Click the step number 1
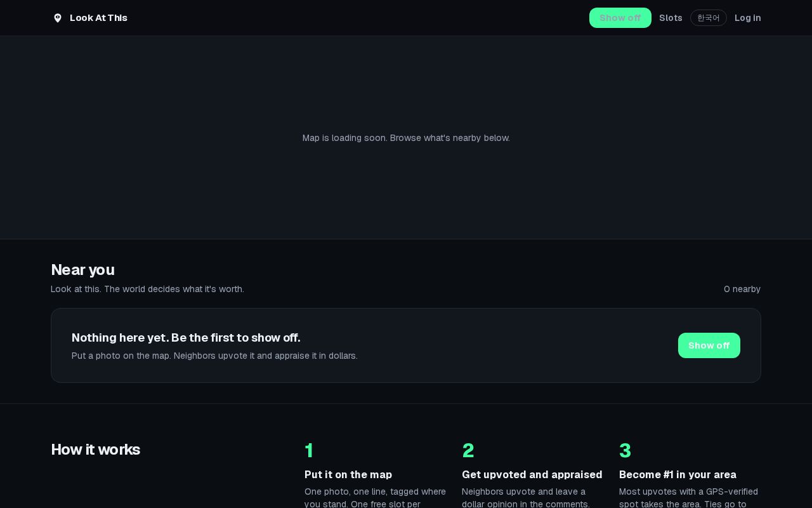The width and height of the screenshot is (812, 508). coord(309,450)
